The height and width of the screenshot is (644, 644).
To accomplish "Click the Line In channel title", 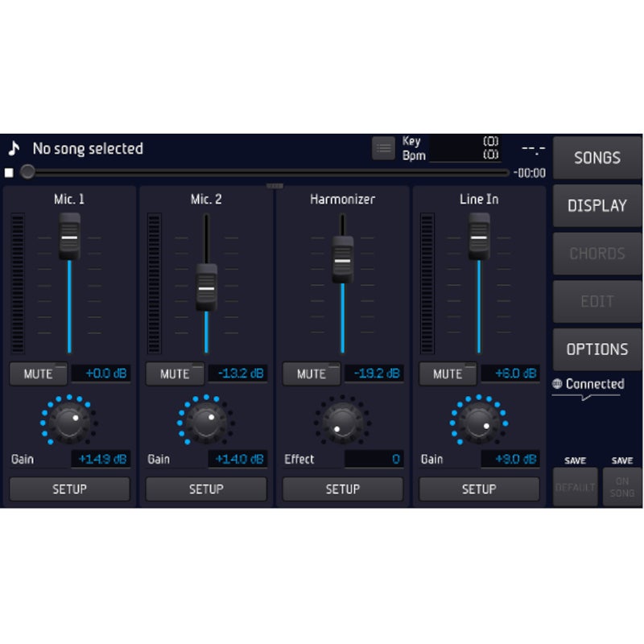I will (479, 199).
